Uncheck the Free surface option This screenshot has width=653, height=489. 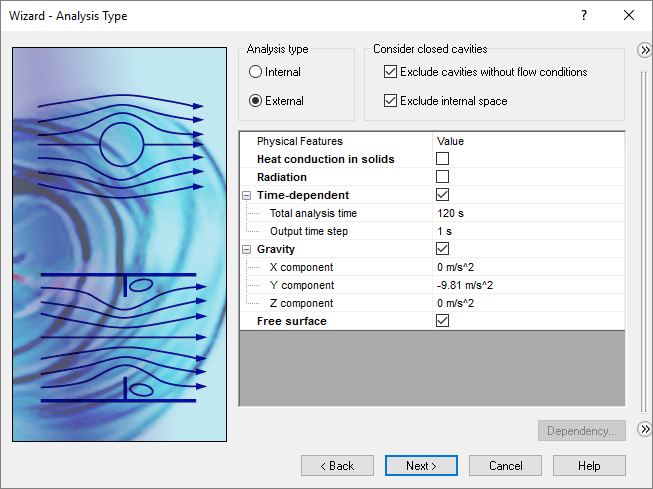tap(442, 321)
